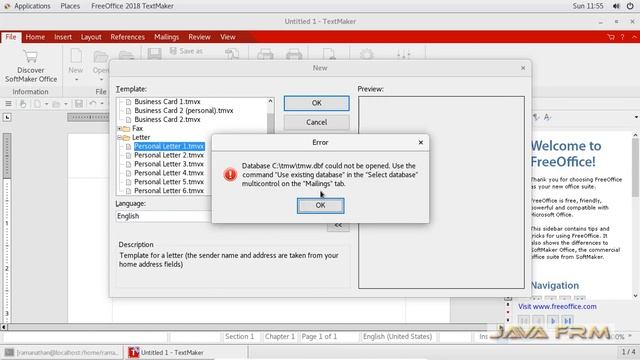Go to first sidebar page arrow
Screen dimensions: 640x360
(x=524, y=321)
